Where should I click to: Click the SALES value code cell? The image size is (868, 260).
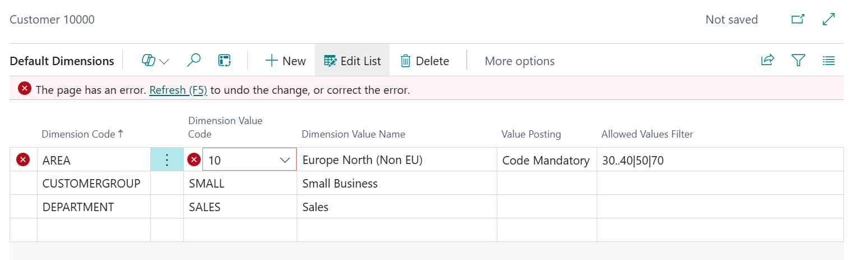click(x=240, y=207)
